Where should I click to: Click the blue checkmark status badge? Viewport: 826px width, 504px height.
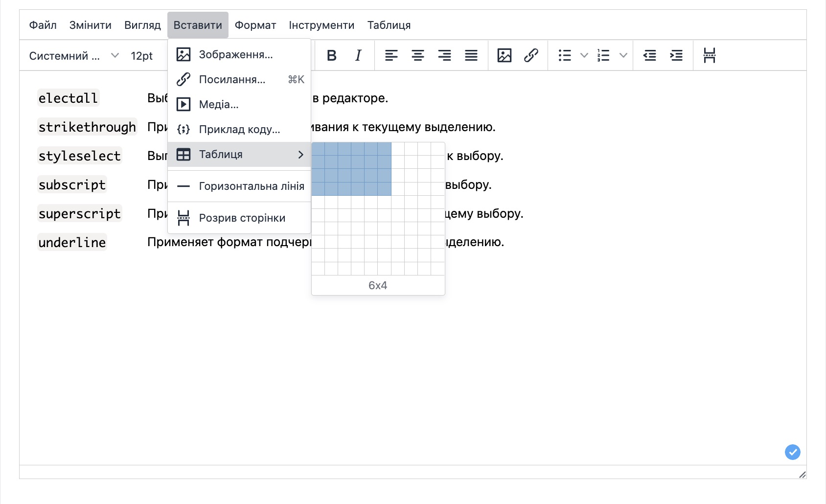(x=792, y=452)
